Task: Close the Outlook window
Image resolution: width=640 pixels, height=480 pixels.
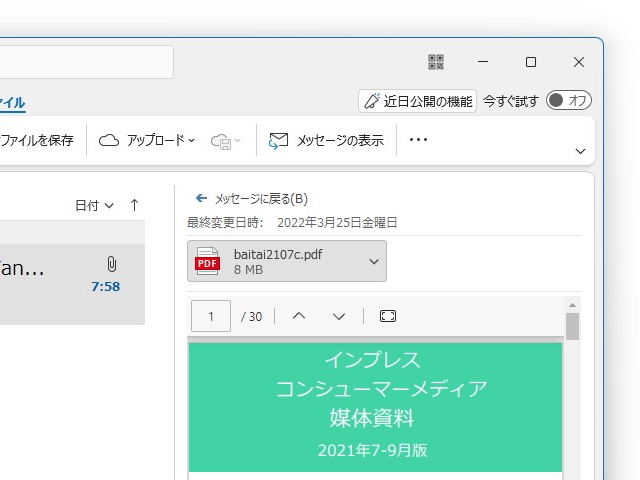Action: [579, 62]
